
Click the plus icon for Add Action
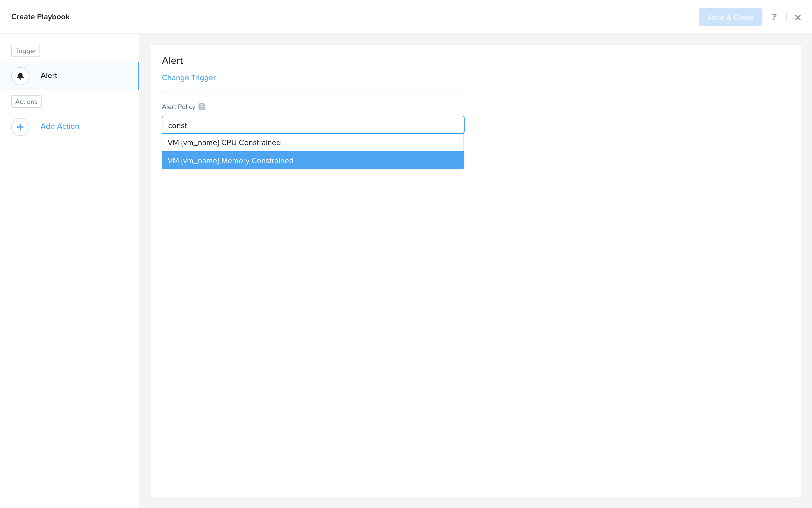(x=20, y=127)
